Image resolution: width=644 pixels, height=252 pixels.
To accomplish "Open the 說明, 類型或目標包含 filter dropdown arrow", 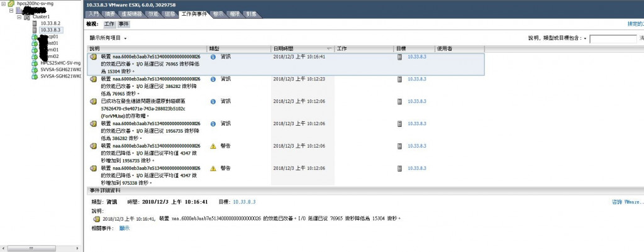I will (585, 38).
